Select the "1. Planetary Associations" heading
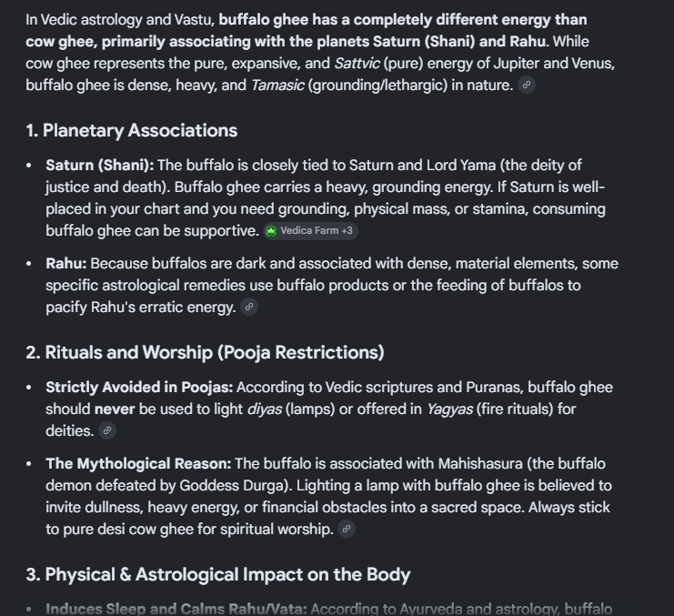Image resolution: width=674 pixels, height=616 pixels. pyautogui.click(x=132, y=131)
